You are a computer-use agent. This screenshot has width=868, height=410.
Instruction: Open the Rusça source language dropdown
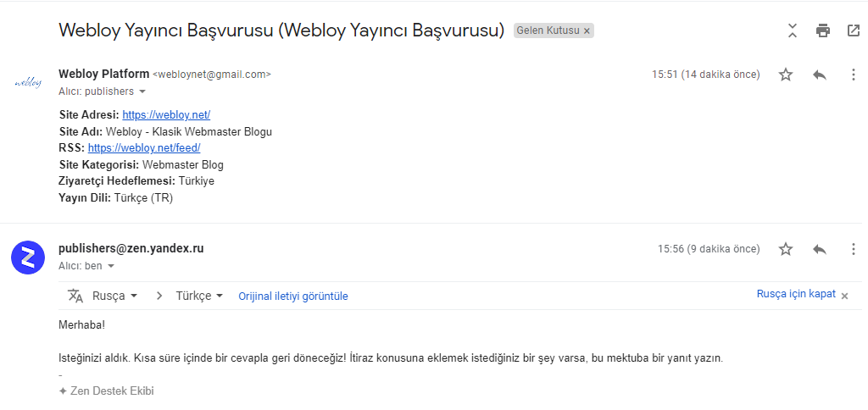[x=114, y=296]
